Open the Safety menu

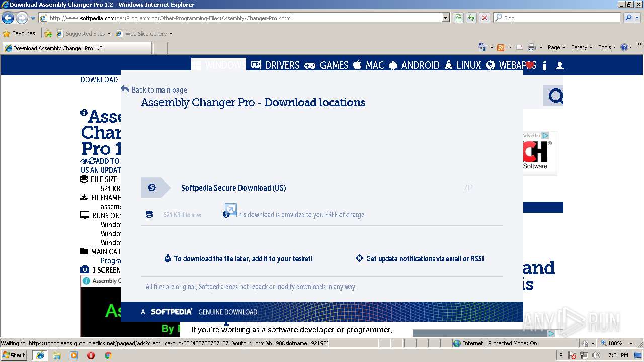[582, 47]
